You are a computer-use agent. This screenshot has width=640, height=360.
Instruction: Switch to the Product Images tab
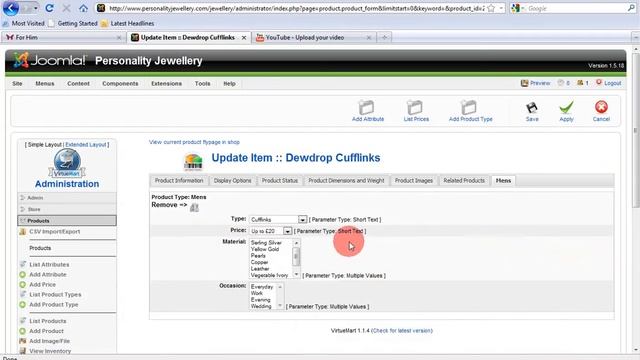click(413, 180)
